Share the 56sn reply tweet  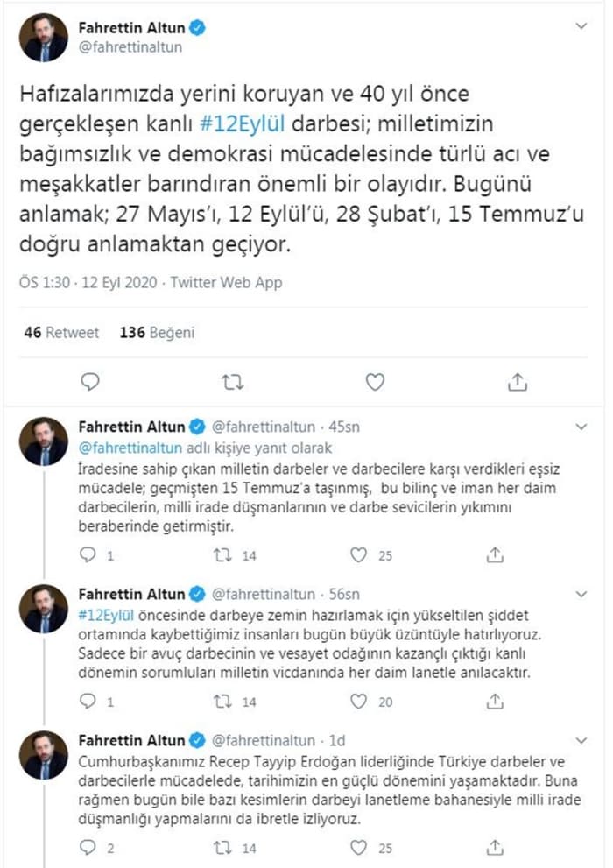494,701
